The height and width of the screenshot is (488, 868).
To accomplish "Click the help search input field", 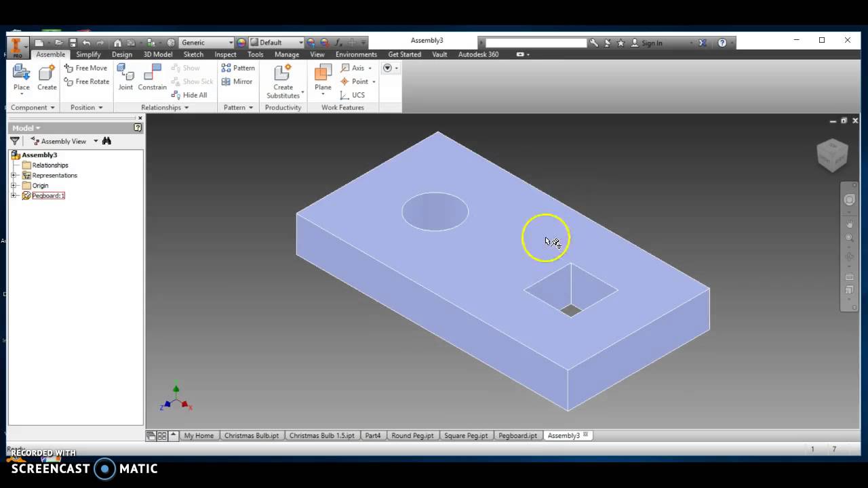I will pyautogui.click(x=536, y=43).
